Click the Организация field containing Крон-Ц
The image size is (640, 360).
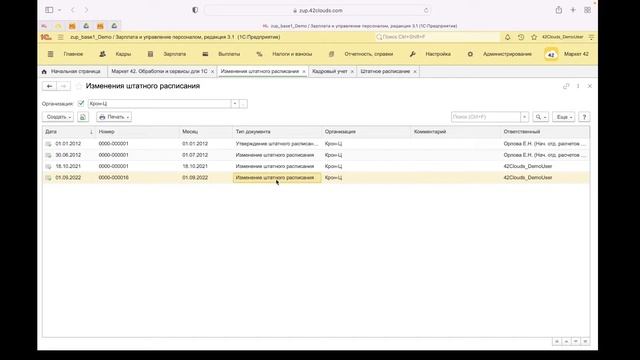tap(159, 104)
